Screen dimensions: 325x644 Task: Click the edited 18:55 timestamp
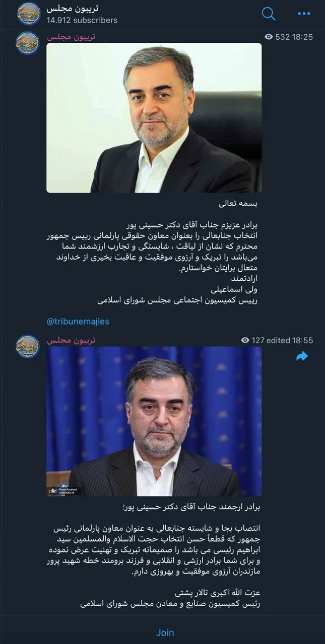pos(290,340)
